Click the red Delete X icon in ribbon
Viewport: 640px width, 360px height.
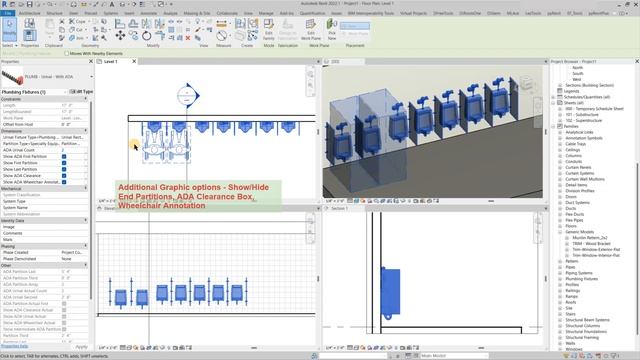[188, 38]
